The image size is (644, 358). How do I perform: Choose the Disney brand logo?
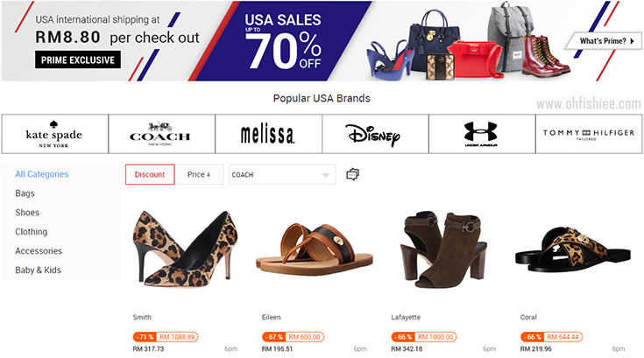click(373, 134)
